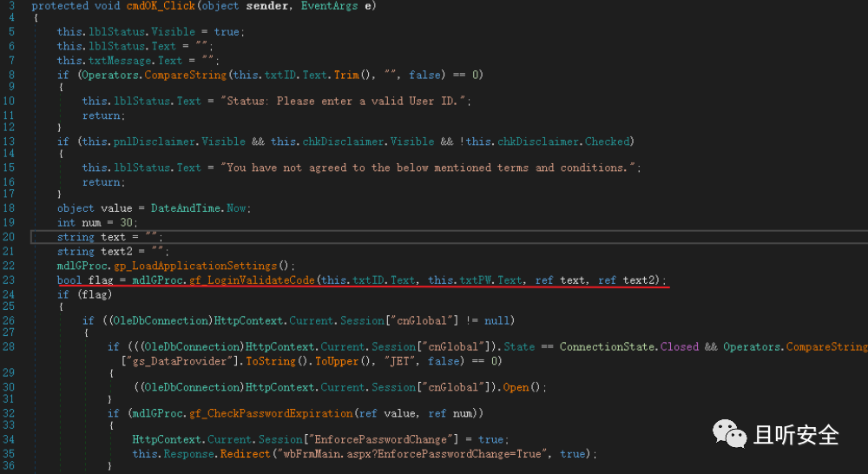Click the "return" keyword on line 16
The image size is (868, 474).
pos(102,182)
